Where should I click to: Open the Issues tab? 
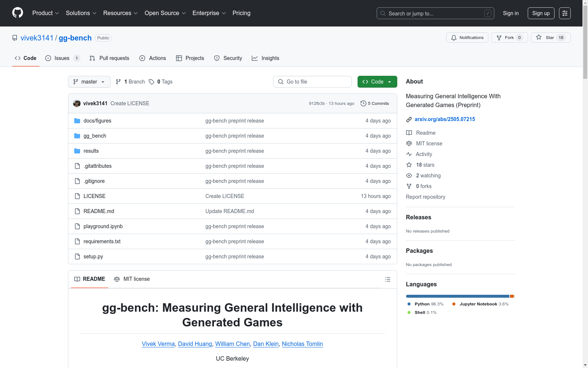click(62, 58)
